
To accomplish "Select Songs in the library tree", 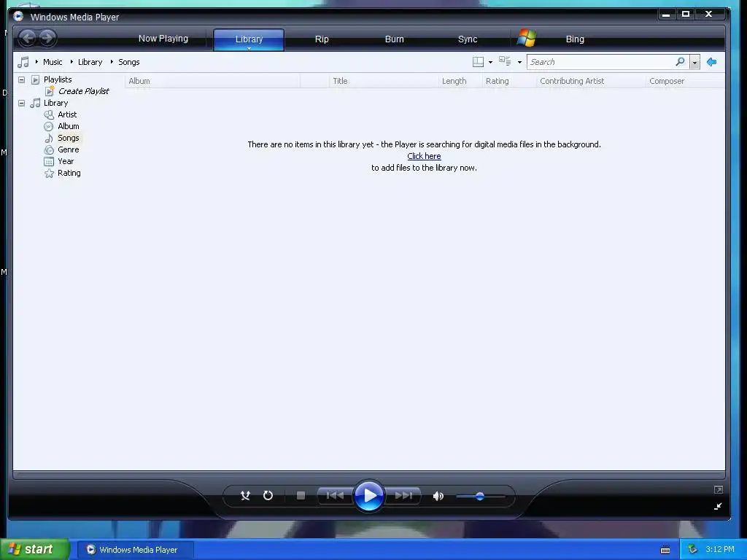I will pos(68,138).
